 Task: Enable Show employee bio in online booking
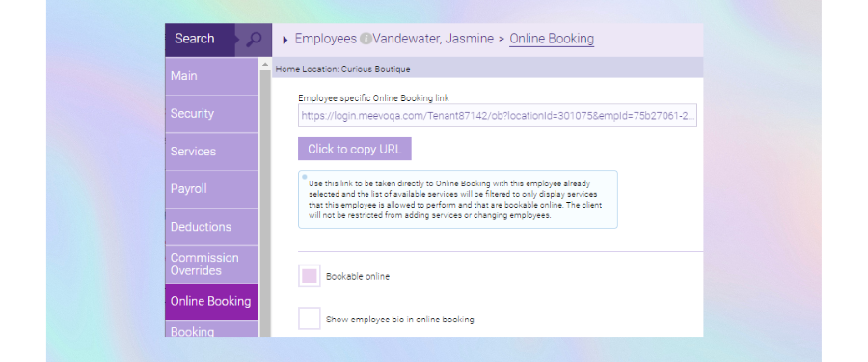tap(310, 319)
